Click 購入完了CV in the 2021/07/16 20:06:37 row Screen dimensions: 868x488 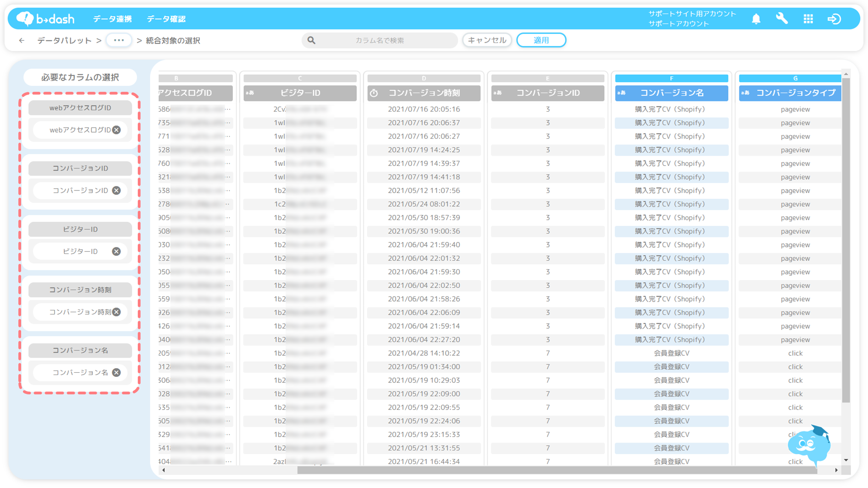click(671, 123)
